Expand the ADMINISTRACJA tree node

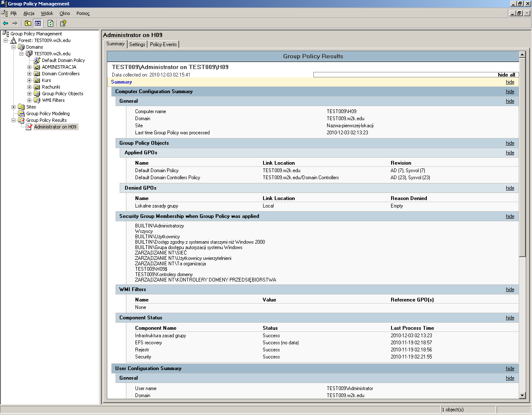tap(30, 67)
